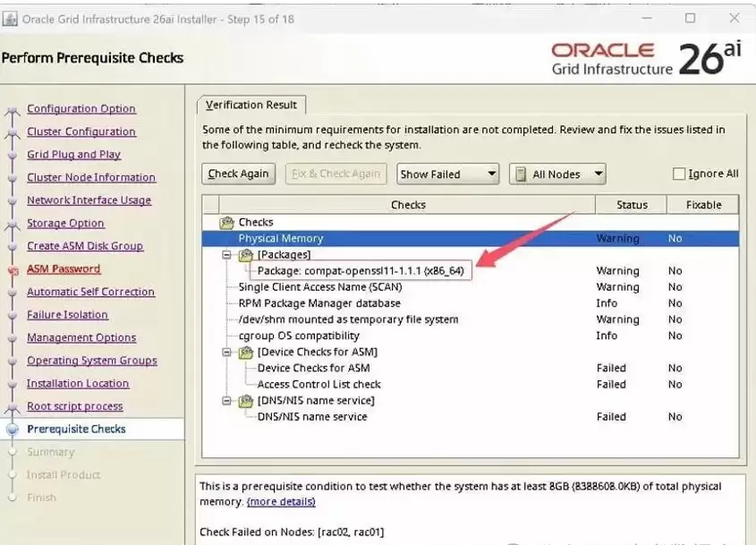Open the All Nodes dropdown

557,175
